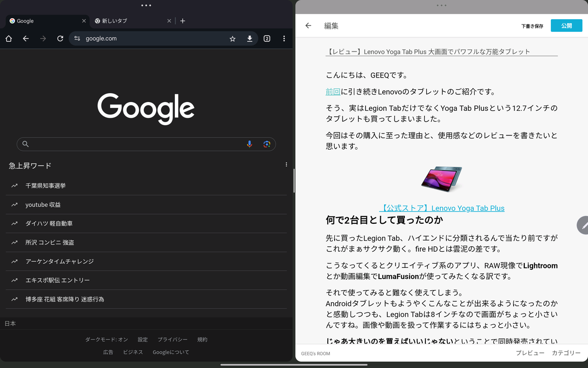Open ビジネス footer link

click(x=133, y=352)
